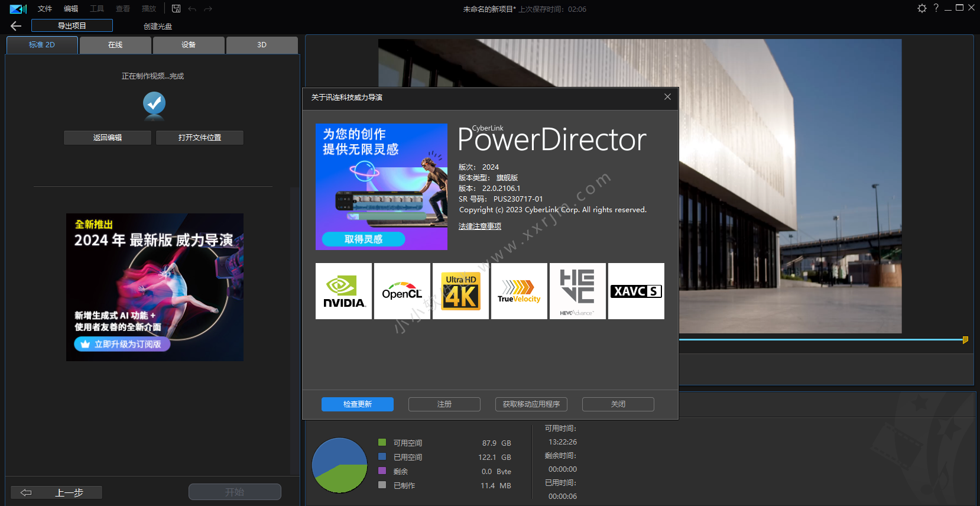Viewport: 980px width, 506px height.
Task: Click the purple 剩余 legend swatch
Action: 382,471
